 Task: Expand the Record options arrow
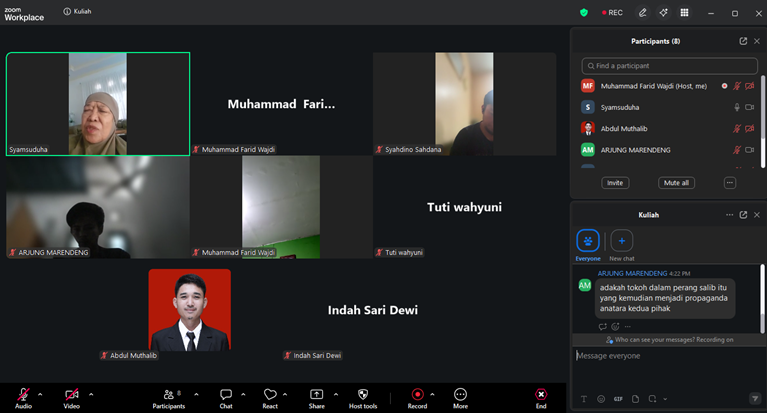pos(432,394)
